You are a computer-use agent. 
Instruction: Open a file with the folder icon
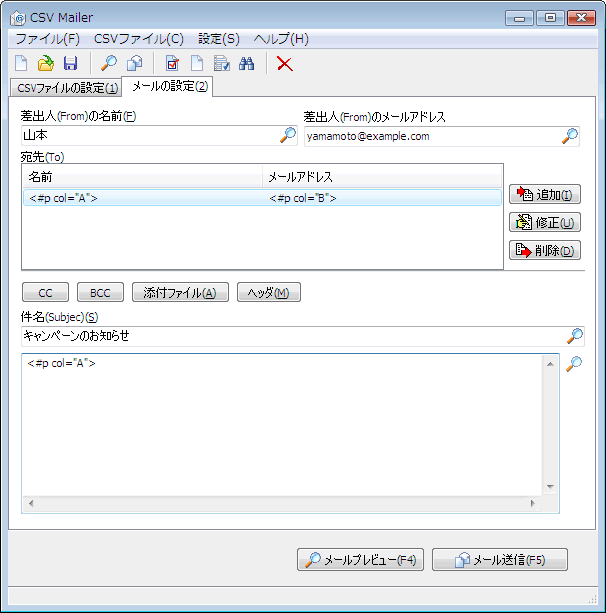click(x=45, y=64)
